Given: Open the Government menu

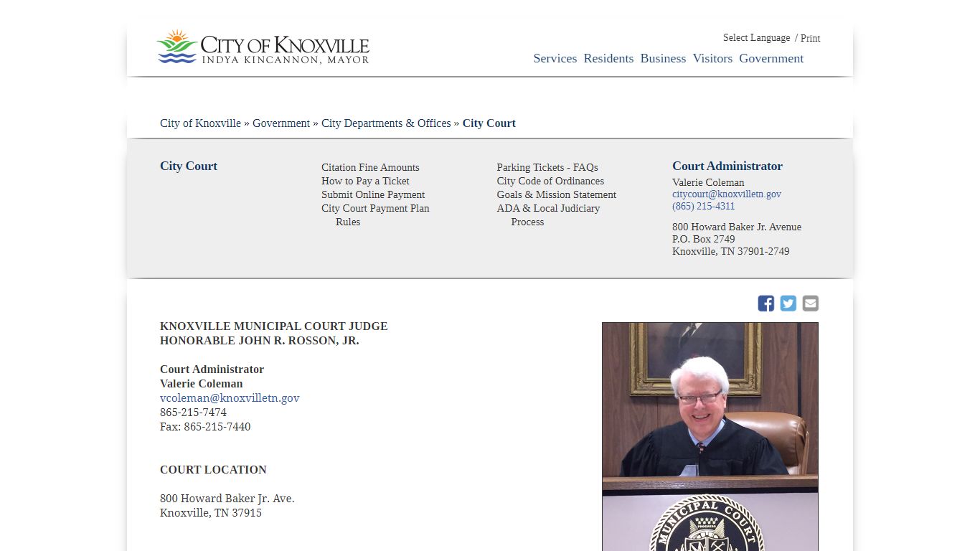Looking at the screenshot, I should tap(771, 58).
